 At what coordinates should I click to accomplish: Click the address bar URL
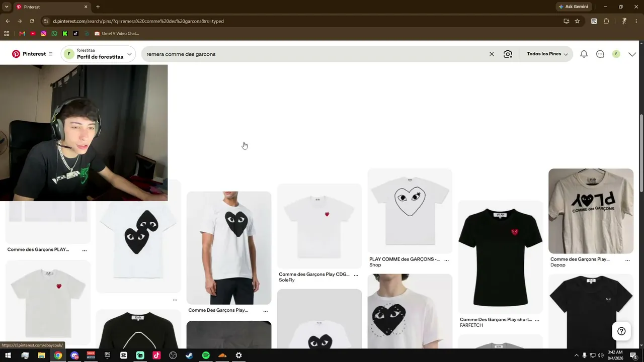point(138,21)
